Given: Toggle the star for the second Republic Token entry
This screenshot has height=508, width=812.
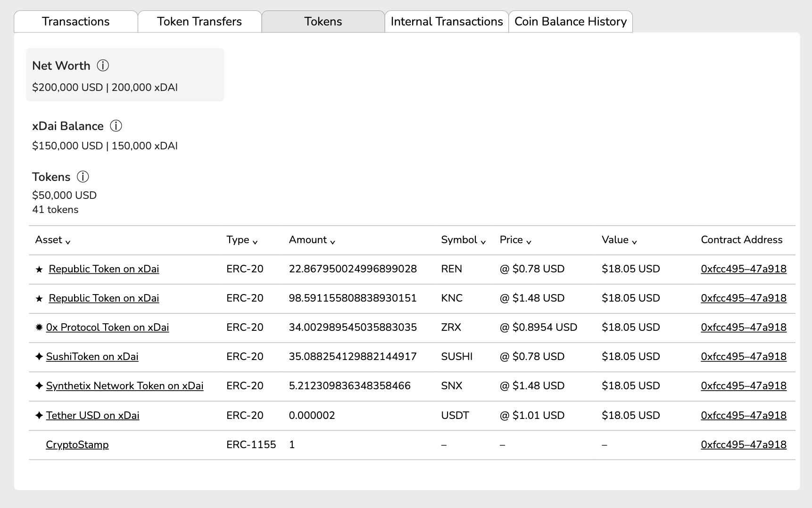Looking at the screenshot, I should click(39, 298).
